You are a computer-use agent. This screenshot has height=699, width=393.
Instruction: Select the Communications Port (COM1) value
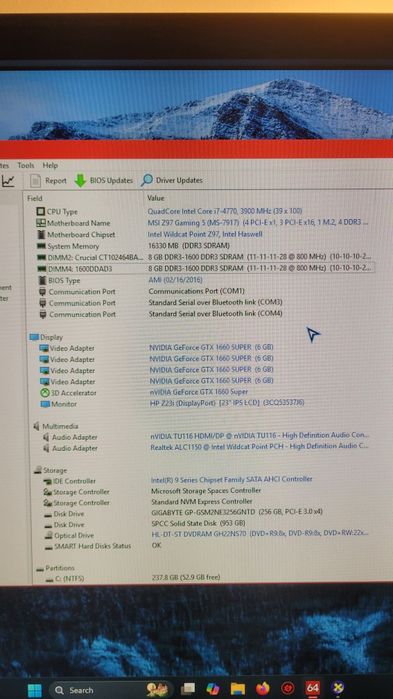(196, 291)
